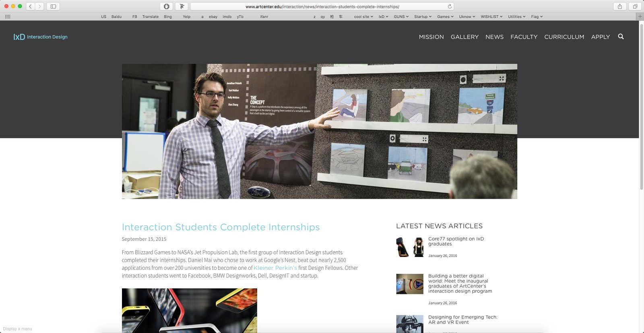Go back to the previous page
The height and width of the screenshot is (333, 644).
pos(30,6)
